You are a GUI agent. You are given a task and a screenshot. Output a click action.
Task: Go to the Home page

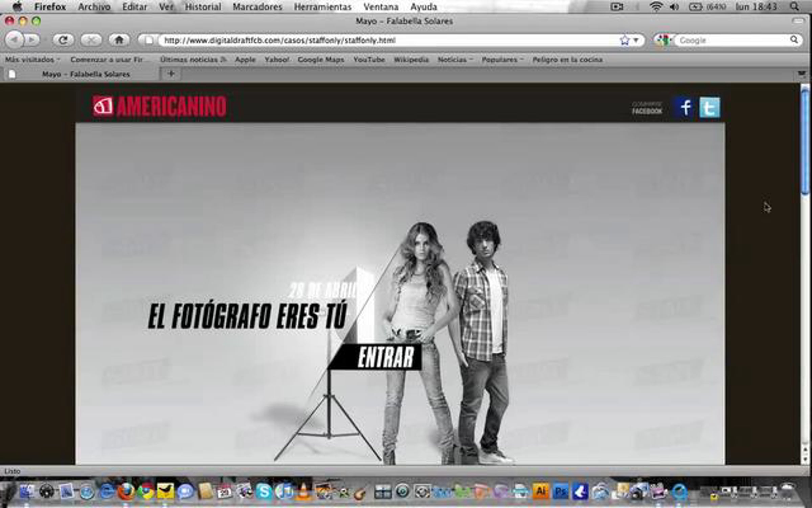click(119, 40)
